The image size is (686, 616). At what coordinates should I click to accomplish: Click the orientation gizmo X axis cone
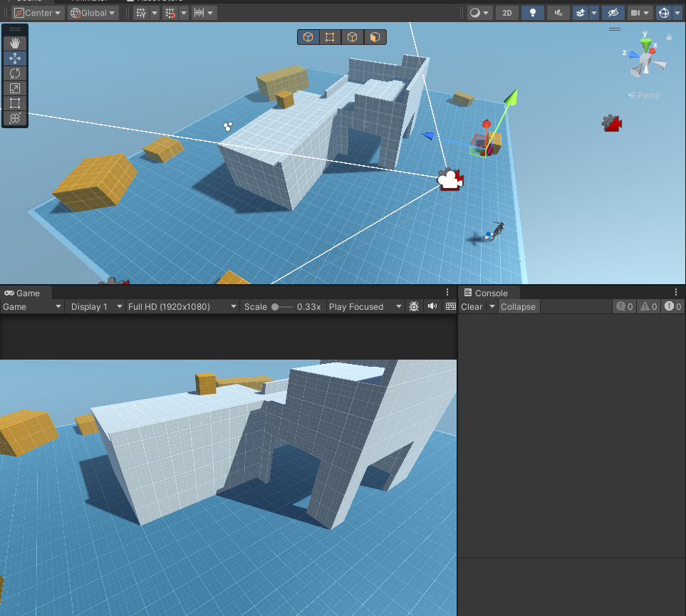click(653, 51)
